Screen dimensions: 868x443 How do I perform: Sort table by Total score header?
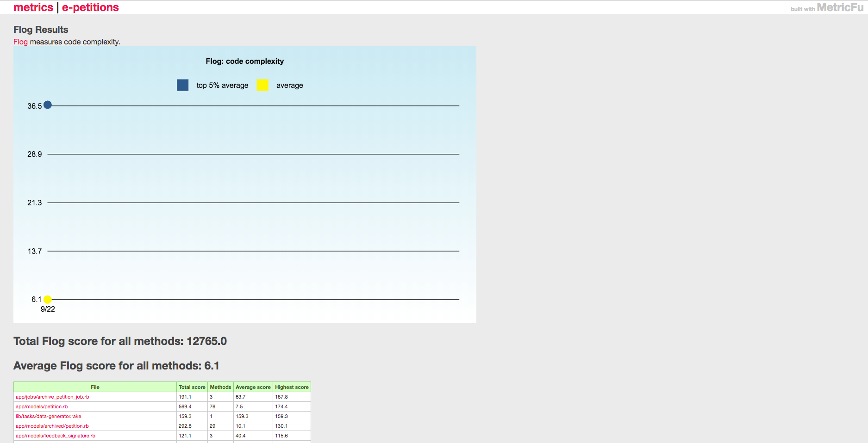[192, 387]
